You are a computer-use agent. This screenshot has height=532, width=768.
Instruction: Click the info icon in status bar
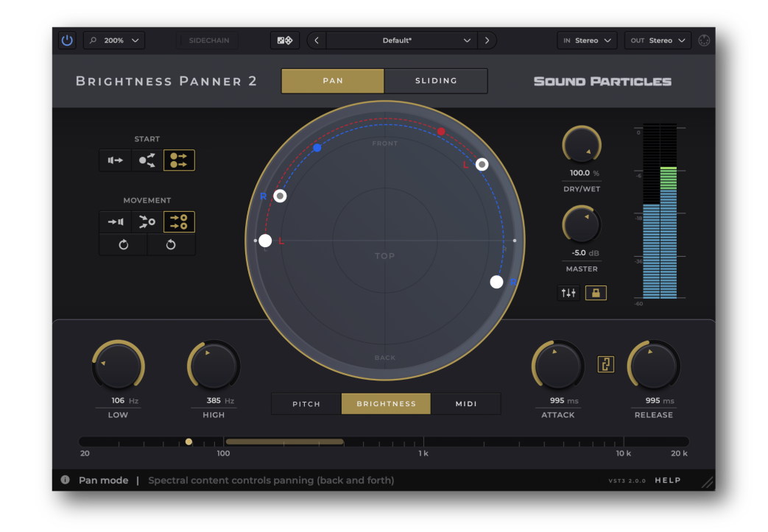(x=65, y=480)
